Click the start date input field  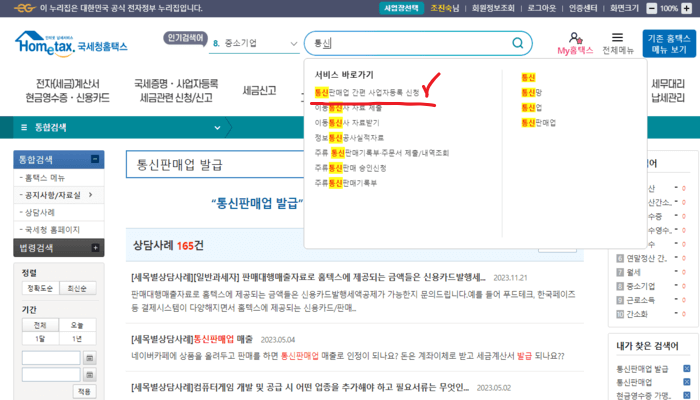[x=51, y=358]
